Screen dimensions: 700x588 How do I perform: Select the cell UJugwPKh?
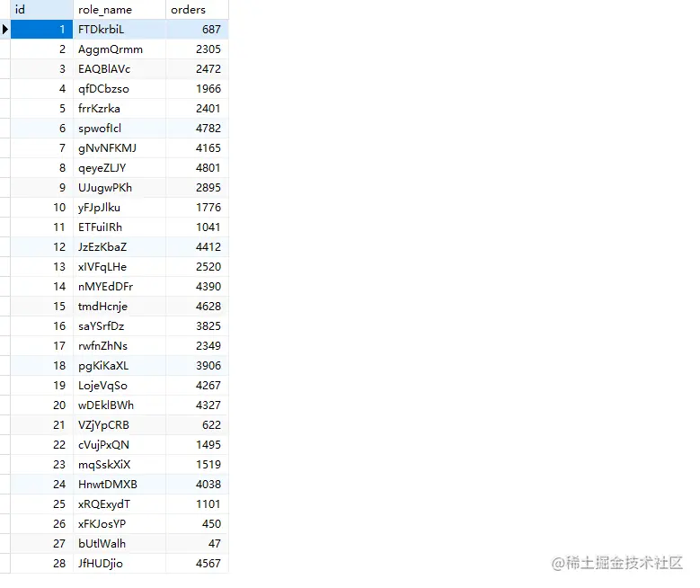120,188
